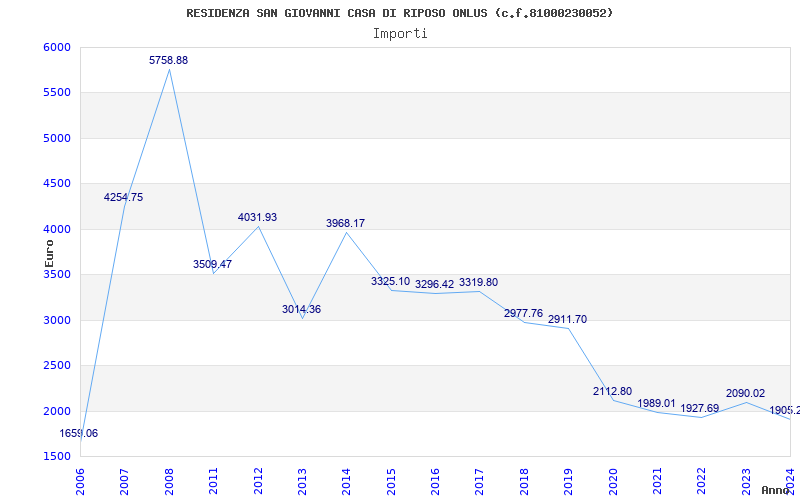Click the Anno axis label
The height and width of the screenshot is (500, 800).
[x=776, y=490]
